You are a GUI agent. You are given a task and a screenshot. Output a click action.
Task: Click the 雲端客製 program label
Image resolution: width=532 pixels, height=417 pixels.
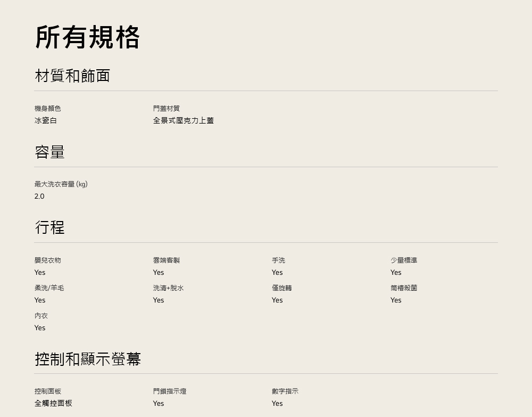(x=167, y=260)
